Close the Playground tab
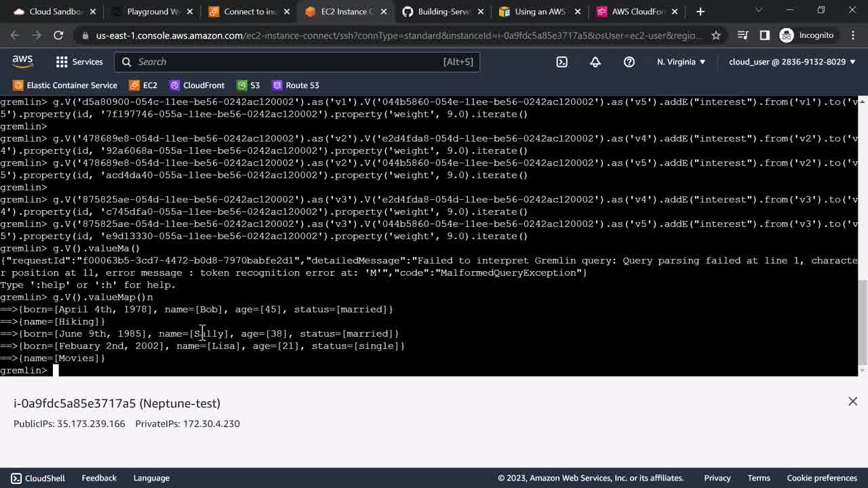Screen dimensions: 868x488 pos(190,12)
